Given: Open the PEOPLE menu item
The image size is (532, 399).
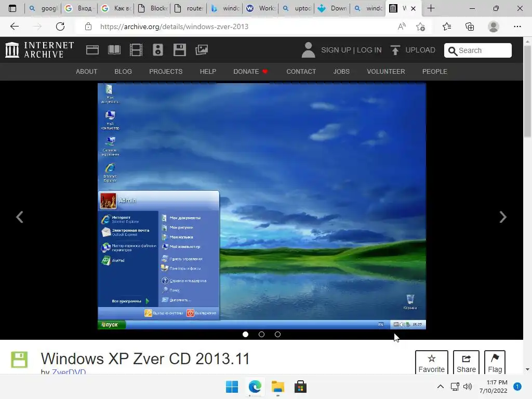Looking at the screenshot, I should click(435, 72).
